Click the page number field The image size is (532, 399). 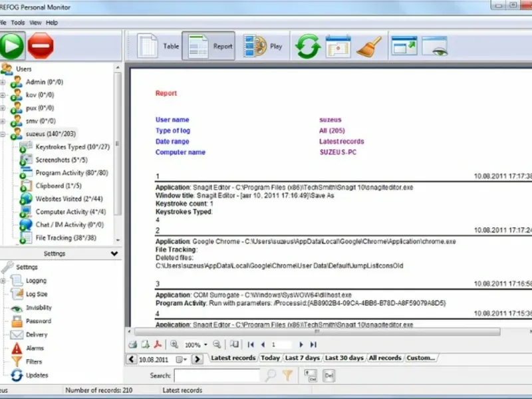pyautogui.click(x=281, y=344)
